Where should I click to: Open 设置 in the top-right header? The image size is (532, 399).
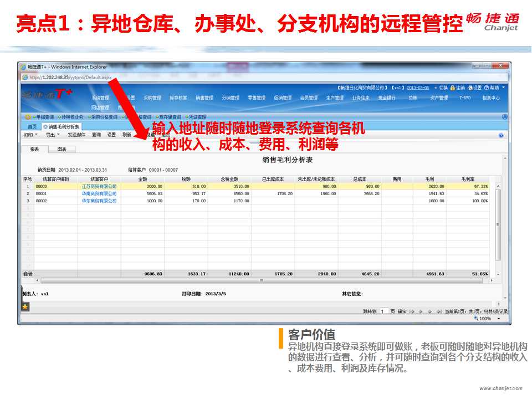tap(474, 88)
